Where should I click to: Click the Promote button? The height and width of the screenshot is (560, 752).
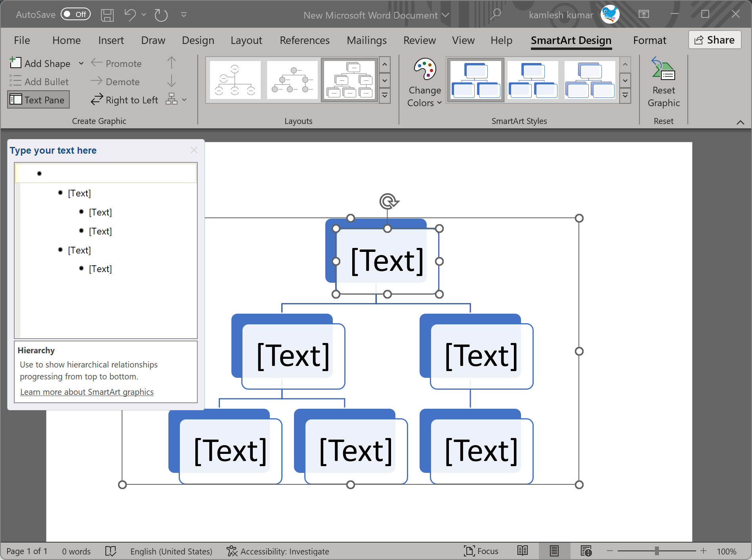coord(116,63)
